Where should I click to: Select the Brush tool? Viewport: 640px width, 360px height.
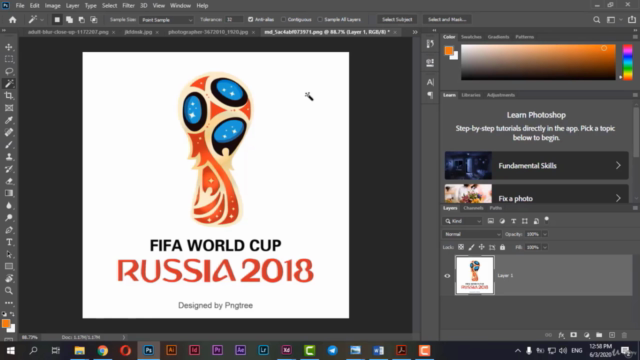pos(9,145)
